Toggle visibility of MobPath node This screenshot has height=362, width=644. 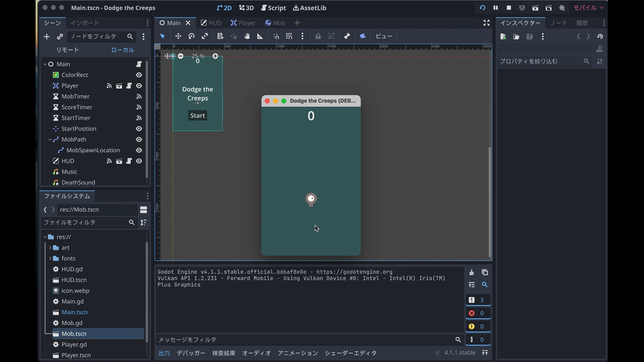click(x=139, y=139)
